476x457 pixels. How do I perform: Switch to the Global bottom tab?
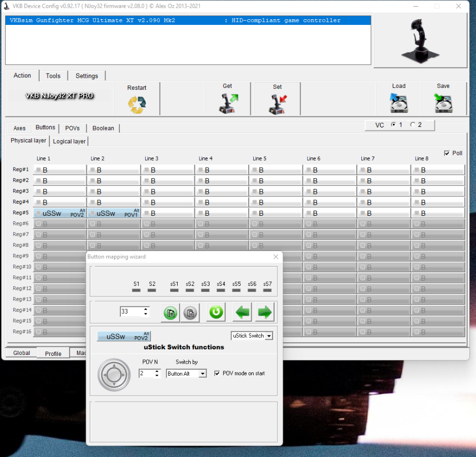coord(21,353)
